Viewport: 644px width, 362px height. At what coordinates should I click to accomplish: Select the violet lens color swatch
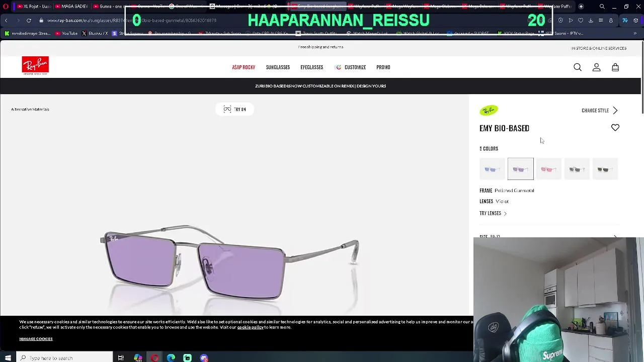coord(521,169)
